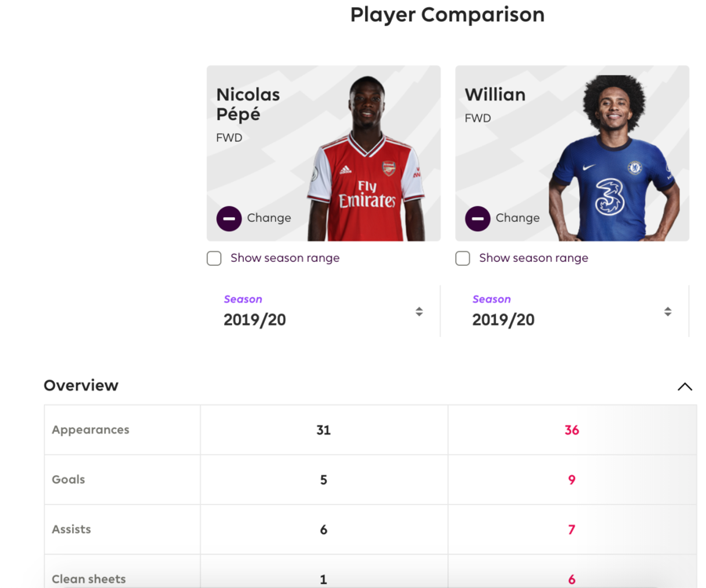The width and height of the screenshot is (706, 588).
Task: Click the Show season range label under Pépé
Action: [285, 258]
